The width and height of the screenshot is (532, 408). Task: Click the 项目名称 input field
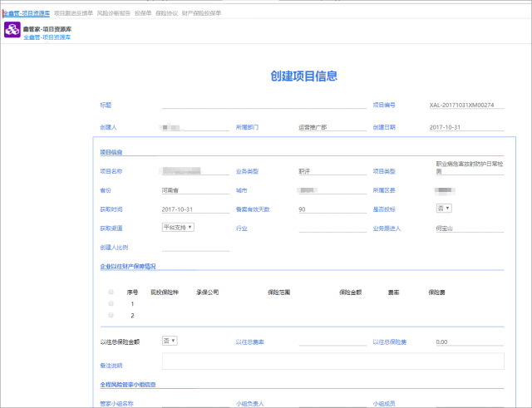[196, 171]
